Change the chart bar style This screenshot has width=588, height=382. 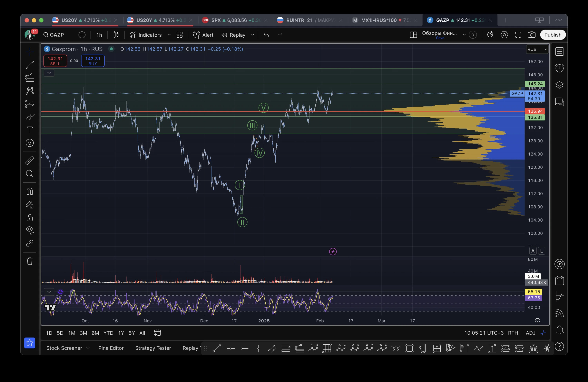116,35
